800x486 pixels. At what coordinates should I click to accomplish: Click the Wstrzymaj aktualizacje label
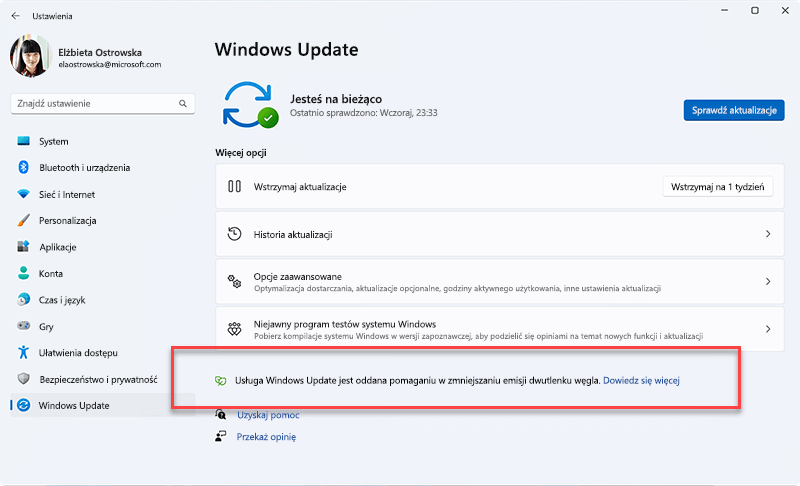[300, 187]
